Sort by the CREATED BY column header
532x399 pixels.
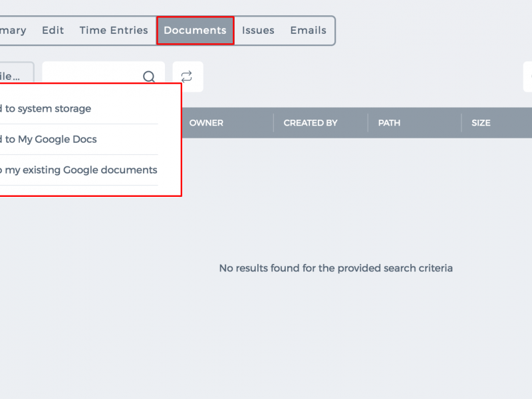click(x=311, y=123)
